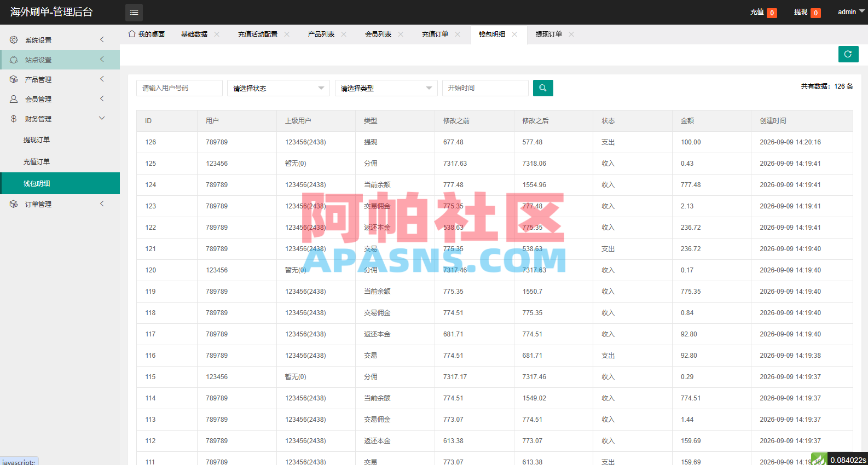Click the 站点设置 sidebar icon

(14, 60)
